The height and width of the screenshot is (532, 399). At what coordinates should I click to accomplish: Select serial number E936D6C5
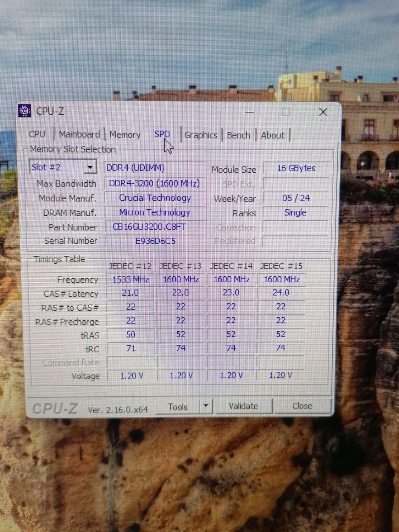tap(155, 241)
